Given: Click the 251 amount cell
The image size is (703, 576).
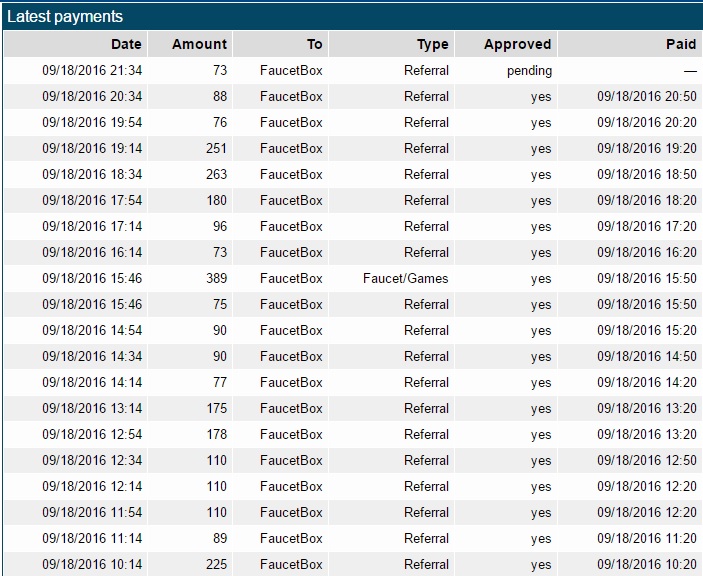Looking at the screenshot, I should coord(216,148).
